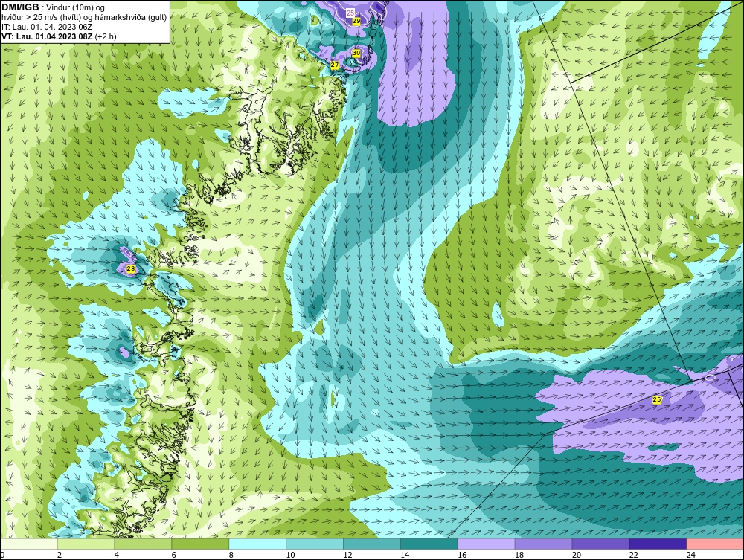Click the scale label 12
The width and height of the screenshot is (744, 560).
(x=347, y=555)
